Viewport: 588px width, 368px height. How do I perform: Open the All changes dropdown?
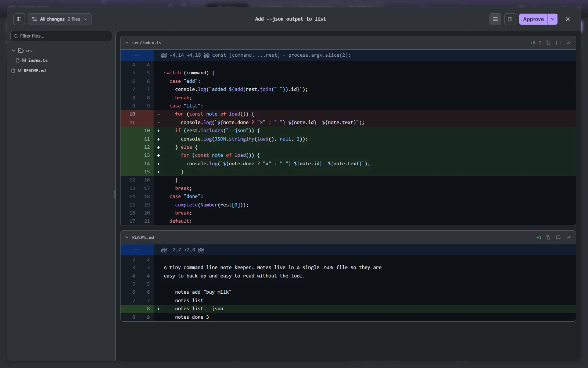[x=60, y=19]
